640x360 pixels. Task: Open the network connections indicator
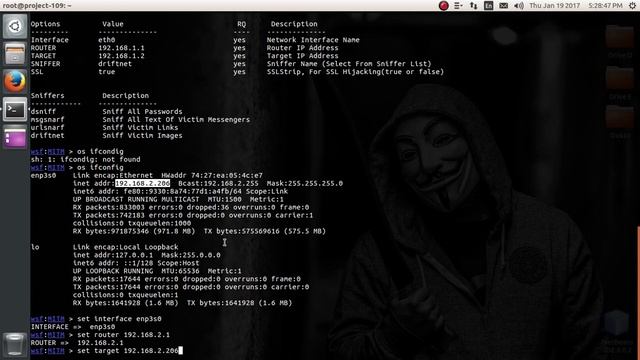pos(473,5)
